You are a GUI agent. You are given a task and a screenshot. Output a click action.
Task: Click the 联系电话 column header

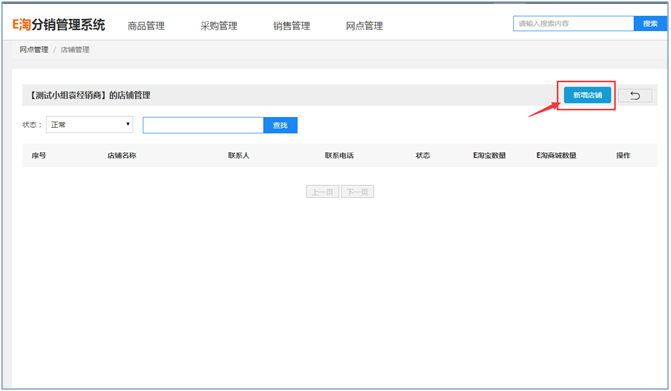[x=339, y=155]
